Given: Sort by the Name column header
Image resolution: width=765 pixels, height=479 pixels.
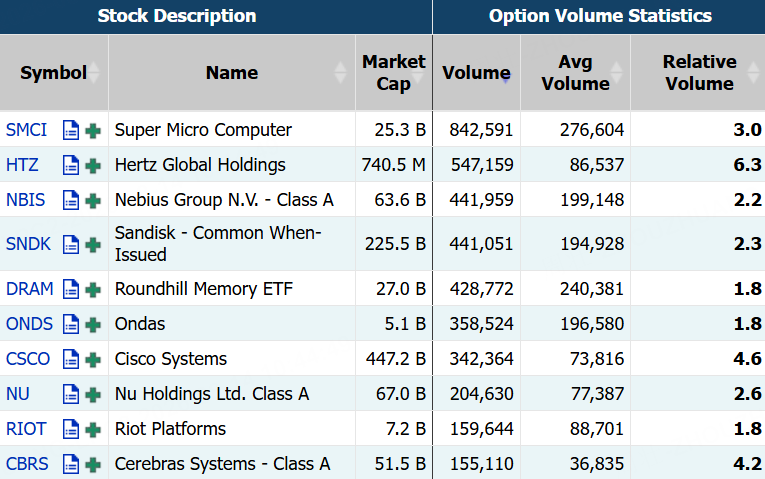Looking at the screenshot, I should [x=232, y=73].
